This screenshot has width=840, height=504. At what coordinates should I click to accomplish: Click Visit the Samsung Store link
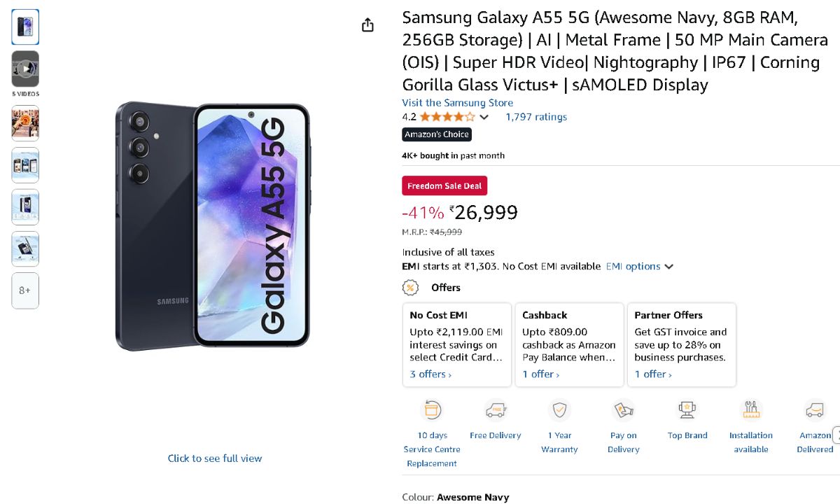click(457, 103)
